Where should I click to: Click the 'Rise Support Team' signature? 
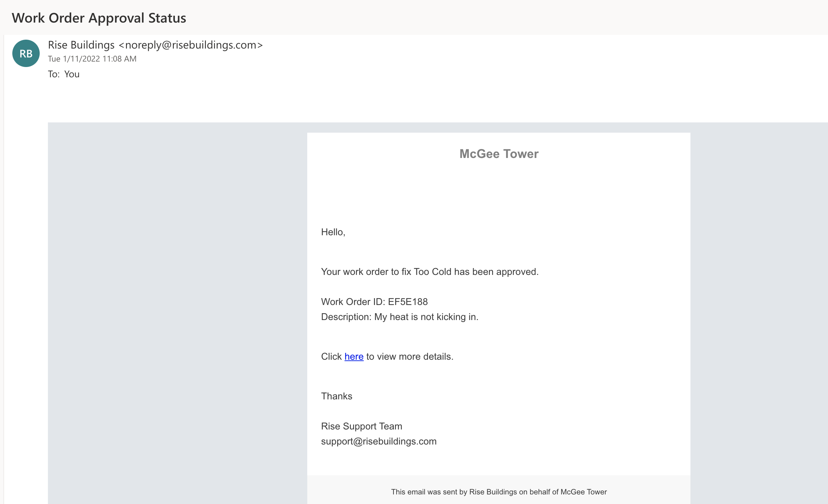[361, 426]
